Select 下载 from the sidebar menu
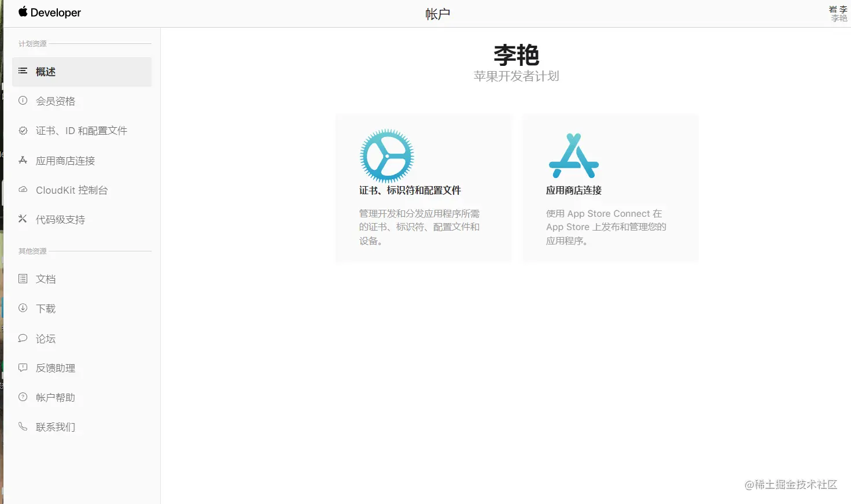Viewport: 851px width, 504px height. click(x=45, y=308)
